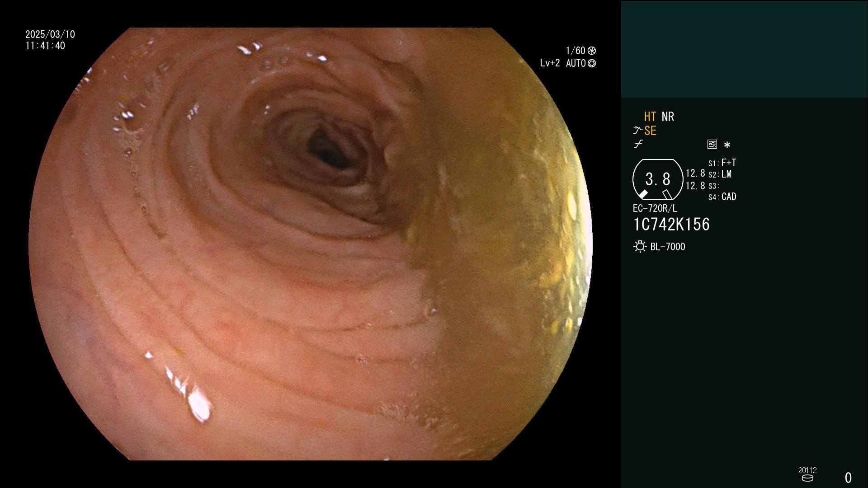
Task: Click the settings sliders icon
Action: point(712,144)
